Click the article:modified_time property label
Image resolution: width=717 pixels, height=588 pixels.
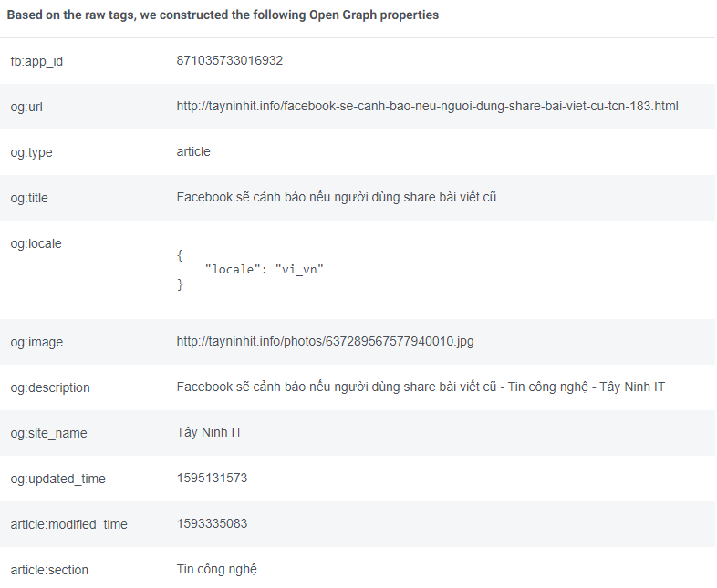click(x=68, y=524)
